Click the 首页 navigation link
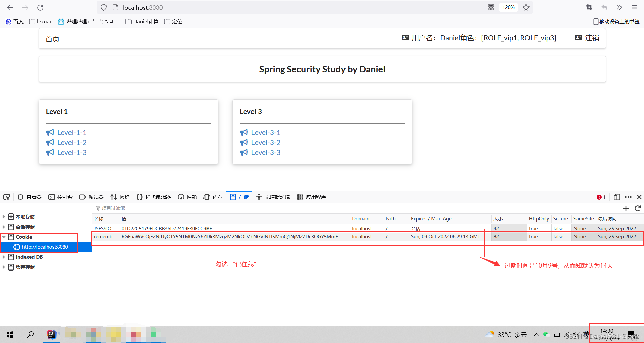Image resolution: width=644 pixels, height=343 pixels. coord(52,39)
